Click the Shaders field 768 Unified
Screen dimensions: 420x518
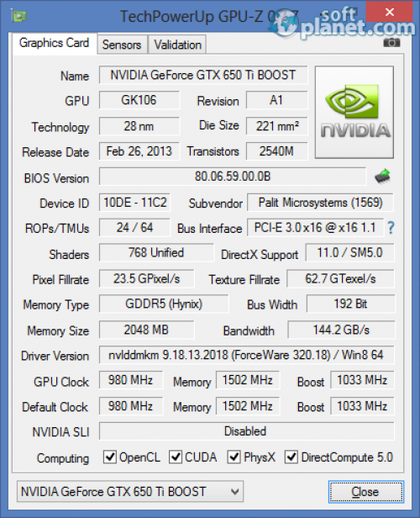coord(156,253)
